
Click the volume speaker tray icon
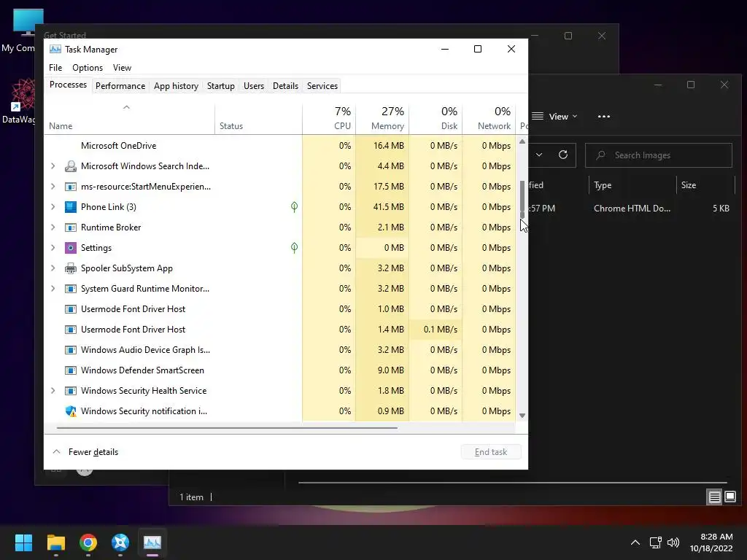[673, 542]
